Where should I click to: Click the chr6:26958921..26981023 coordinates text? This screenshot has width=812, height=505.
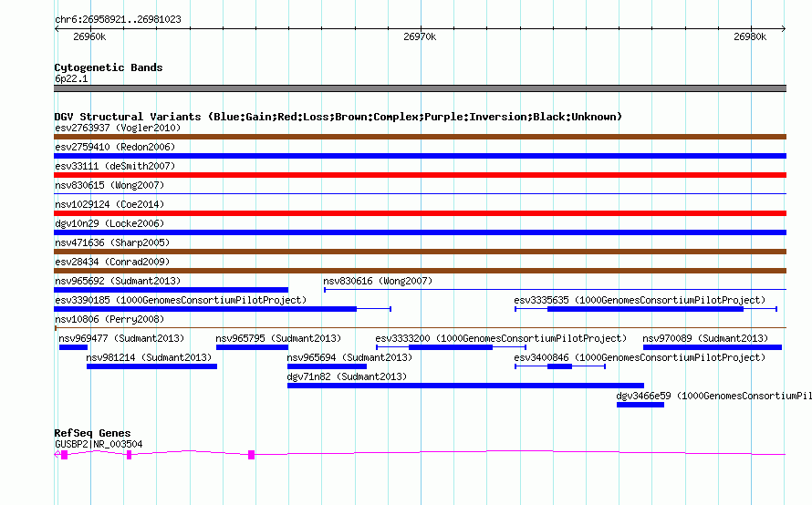[x=118, y=20]
